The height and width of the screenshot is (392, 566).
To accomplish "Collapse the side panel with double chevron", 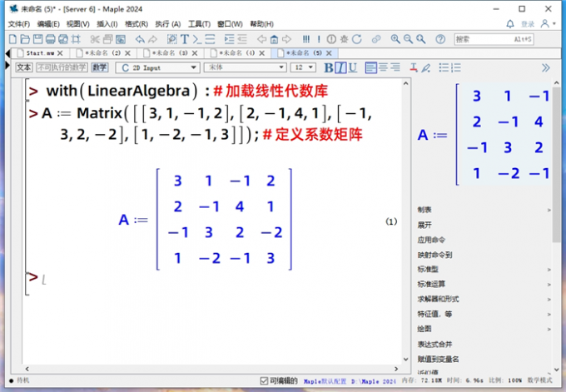I will [x=546, y=67].
